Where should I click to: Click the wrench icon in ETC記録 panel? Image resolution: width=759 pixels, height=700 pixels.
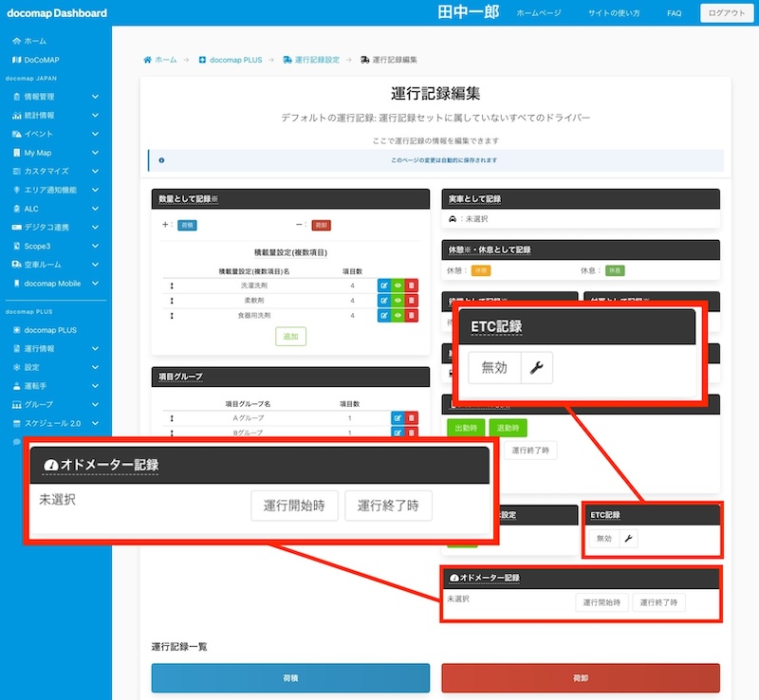point(630,539)
